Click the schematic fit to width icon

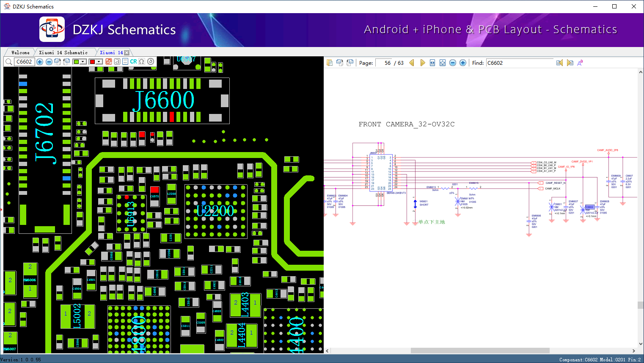click(x=432, y=63)
